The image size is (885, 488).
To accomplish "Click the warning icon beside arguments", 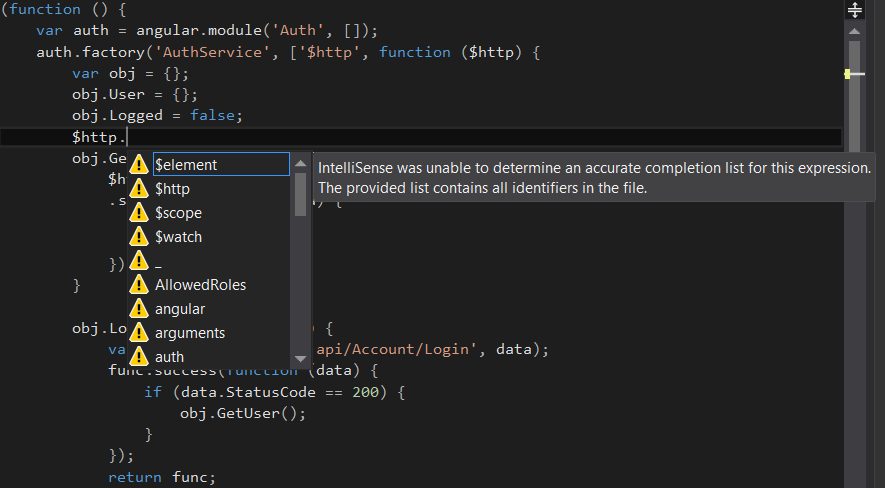I will [x=139, y=333].
